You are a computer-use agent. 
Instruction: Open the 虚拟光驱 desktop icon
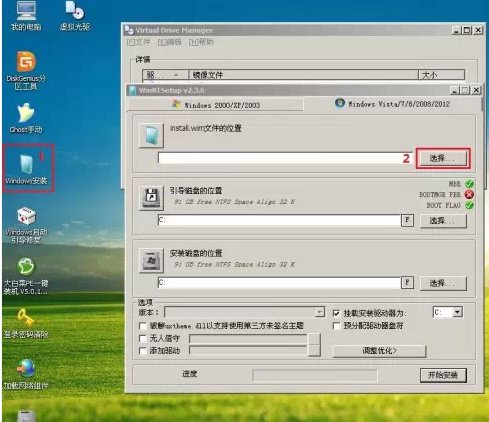coord(75,15)
